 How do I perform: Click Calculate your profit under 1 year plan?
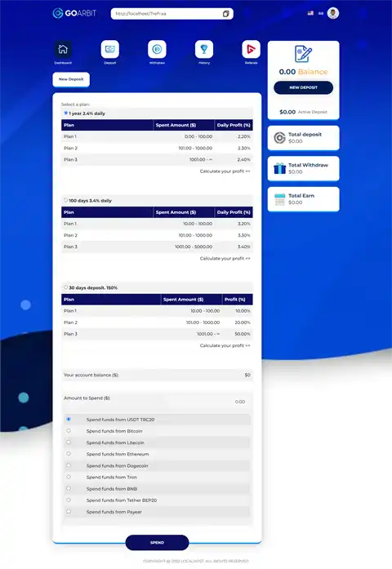point(225,171)
